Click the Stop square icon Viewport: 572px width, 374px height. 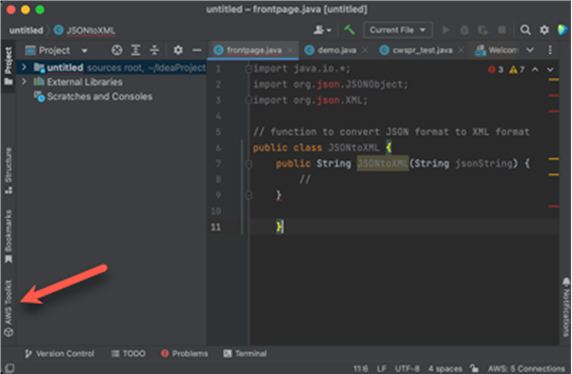click(x=502, y=30)
